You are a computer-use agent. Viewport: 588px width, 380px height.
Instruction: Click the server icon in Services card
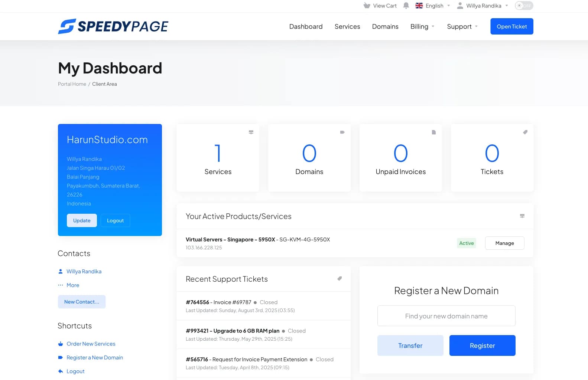[251, 132]
